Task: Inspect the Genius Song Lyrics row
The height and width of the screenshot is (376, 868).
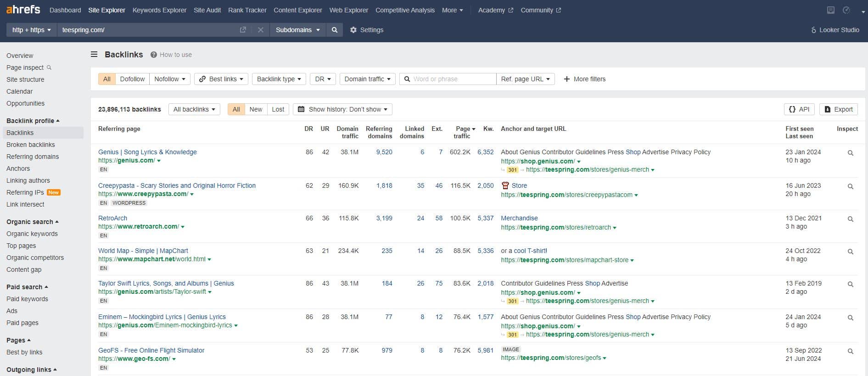Action: [850, 153]
